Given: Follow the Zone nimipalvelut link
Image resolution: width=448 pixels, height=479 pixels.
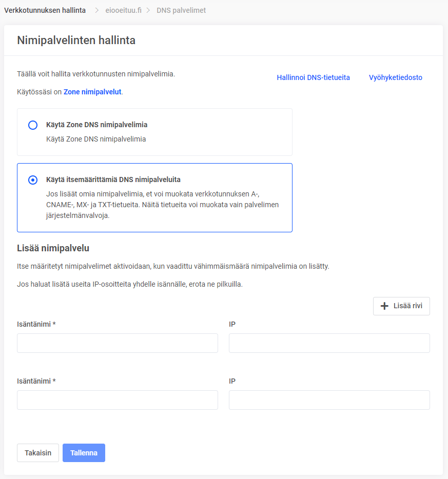Looking at the screenshot, I should click(x=92, y=92).
